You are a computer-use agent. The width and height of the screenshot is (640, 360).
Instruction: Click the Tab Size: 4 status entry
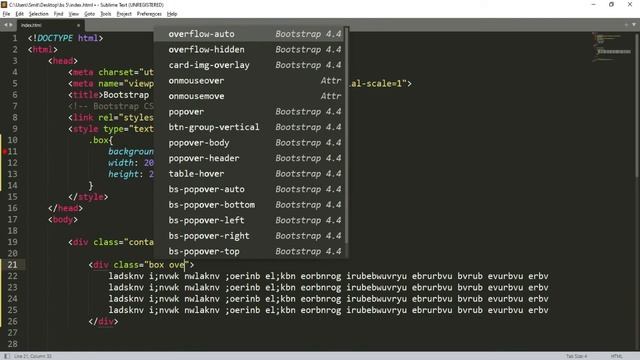[576, 356]
